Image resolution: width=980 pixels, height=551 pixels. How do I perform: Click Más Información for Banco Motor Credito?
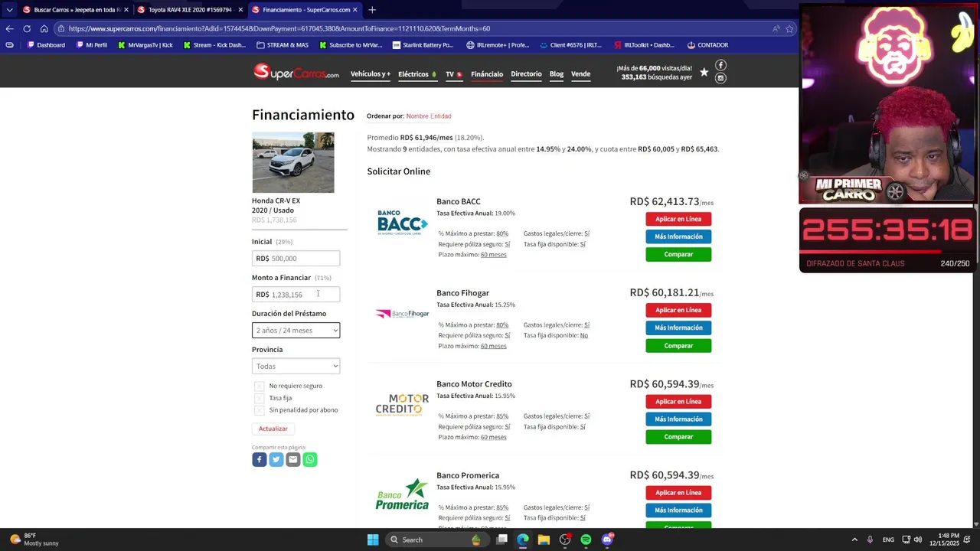[x=678, y=419]
